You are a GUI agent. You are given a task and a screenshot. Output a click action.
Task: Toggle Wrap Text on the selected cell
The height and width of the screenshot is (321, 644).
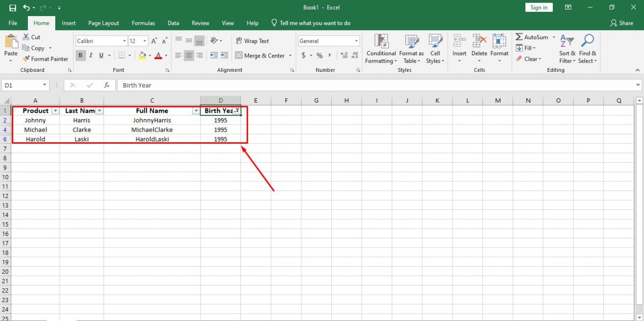(x=252, y=41)
